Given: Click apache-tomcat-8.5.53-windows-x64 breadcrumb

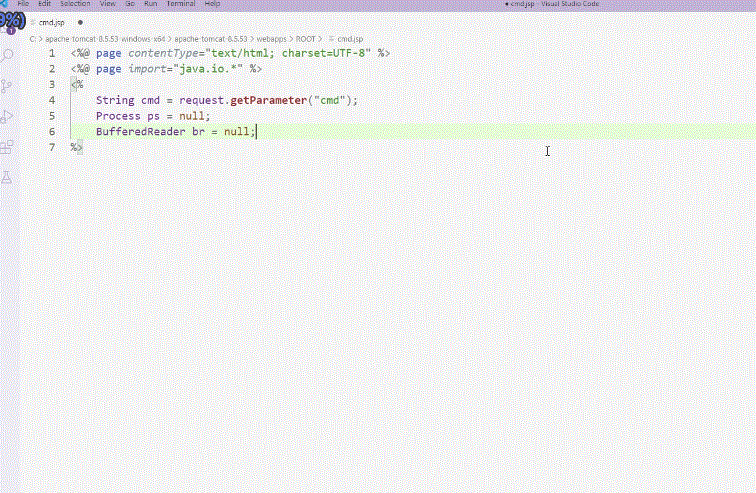Looking at the screenshot, I should point(105,39).
